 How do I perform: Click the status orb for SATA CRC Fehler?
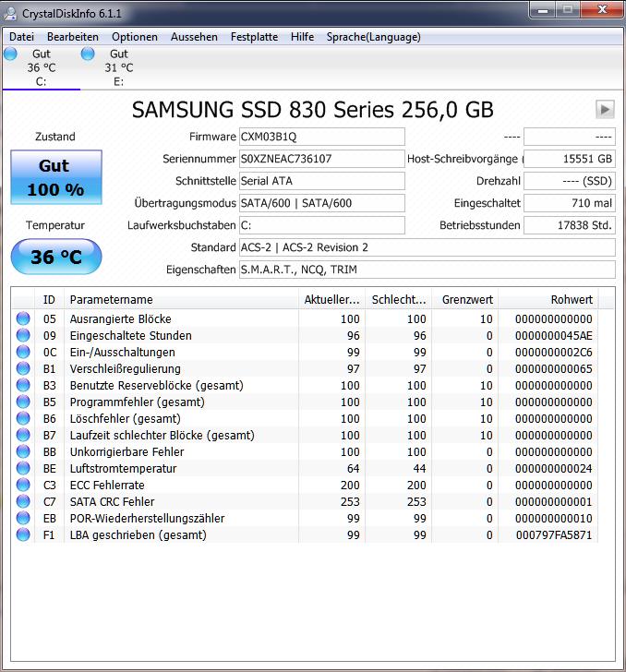point(23,501)
